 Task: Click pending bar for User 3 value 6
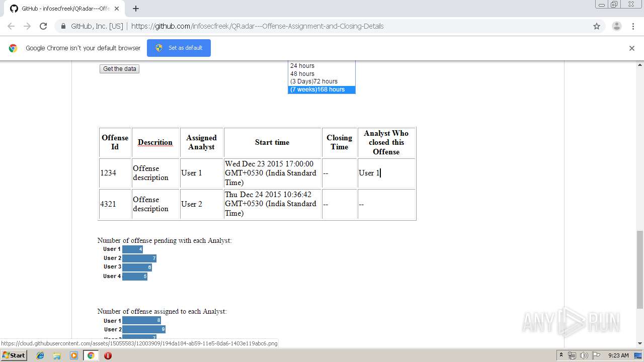click(137, 267)
